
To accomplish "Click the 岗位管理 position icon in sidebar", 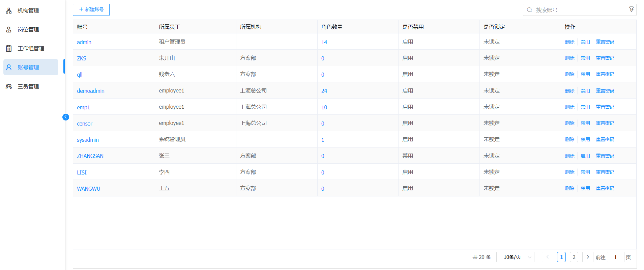I will (x=9, y=30).
